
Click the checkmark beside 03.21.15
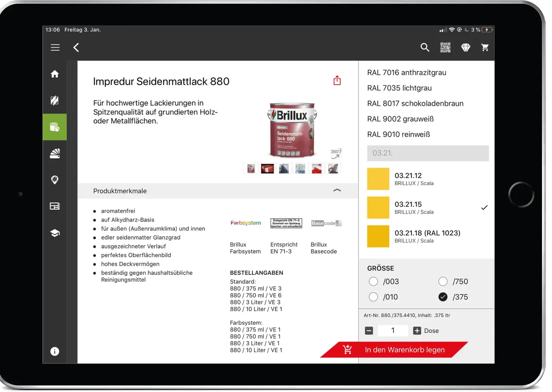point(485,207)
